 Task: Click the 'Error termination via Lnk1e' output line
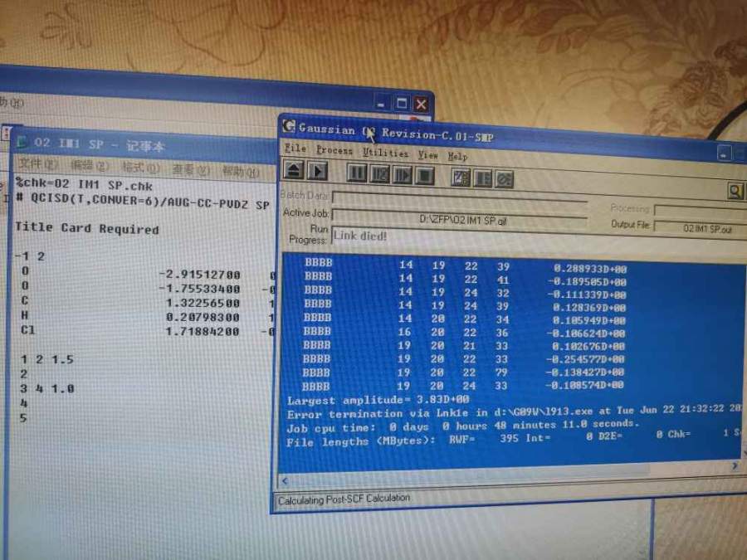click(514, 411)
